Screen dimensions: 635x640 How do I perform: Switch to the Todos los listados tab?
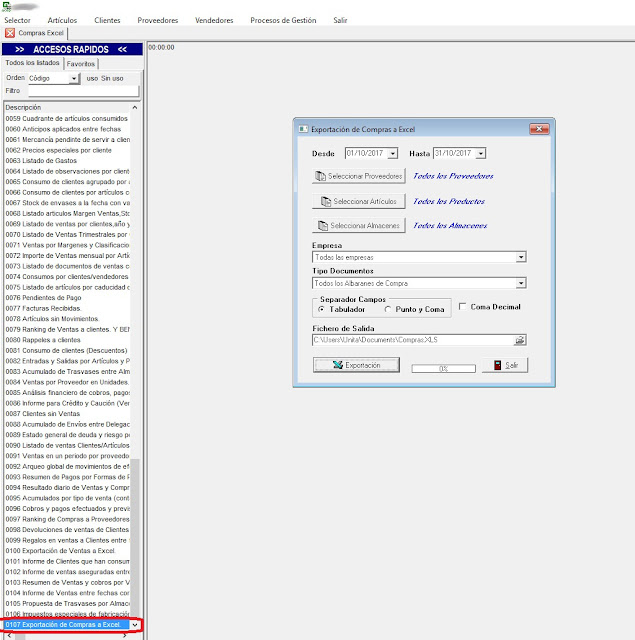[32, 63]
